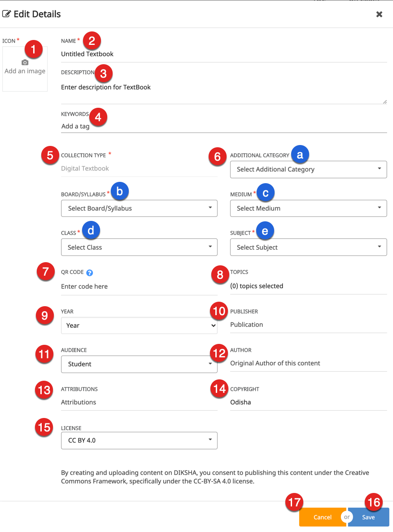Viewport: 393px width, 532px height.
Task: Close the Edit Details dialog with X
Action: pos(379,14)
